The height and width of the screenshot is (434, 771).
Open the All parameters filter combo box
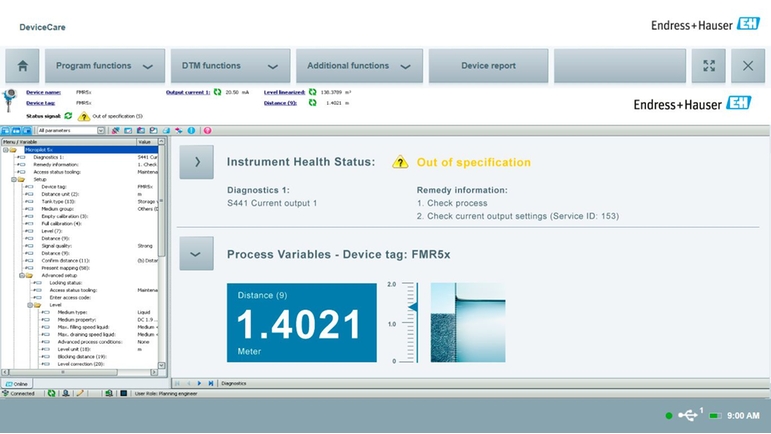point(71,130)
